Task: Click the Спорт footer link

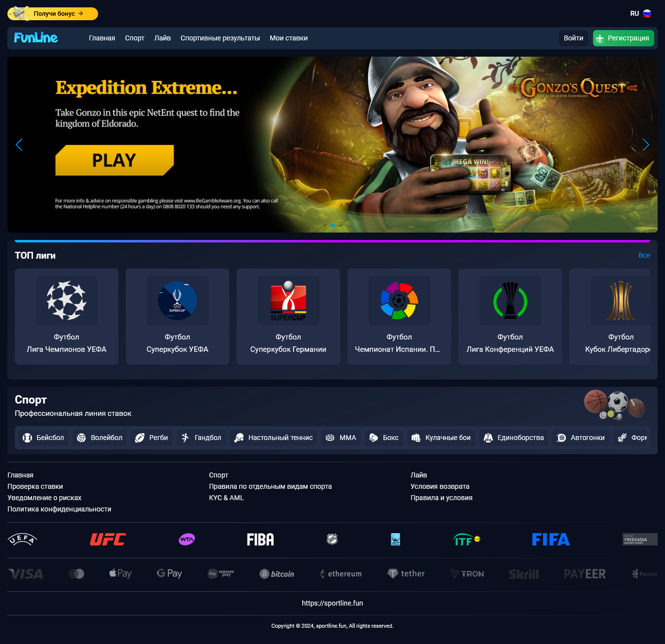Action: [218, 475]
